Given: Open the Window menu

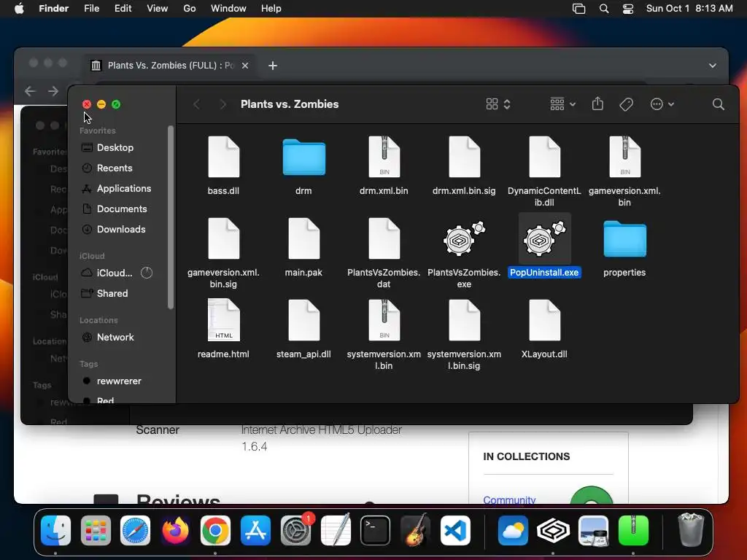Looking at the screenshot, I should coord(228,9).
